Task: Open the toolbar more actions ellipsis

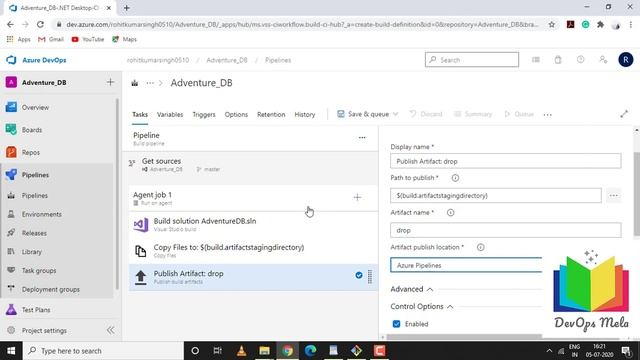Action: point(548,115)
